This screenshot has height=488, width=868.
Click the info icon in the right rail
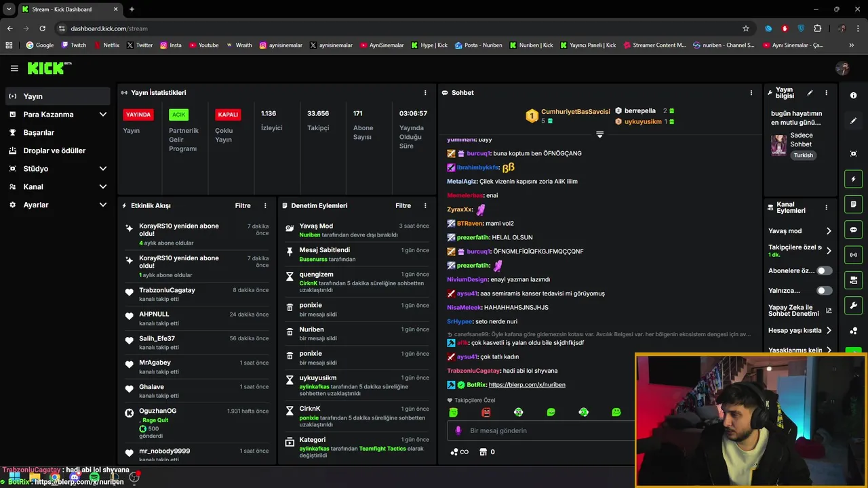(x=854, y=96)
